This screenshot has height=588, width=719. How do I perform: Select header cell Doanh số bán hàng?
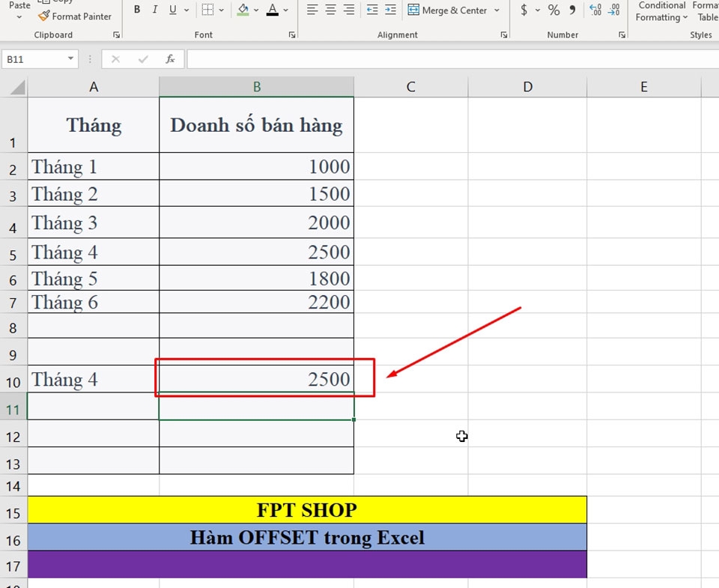pos(256,125)
